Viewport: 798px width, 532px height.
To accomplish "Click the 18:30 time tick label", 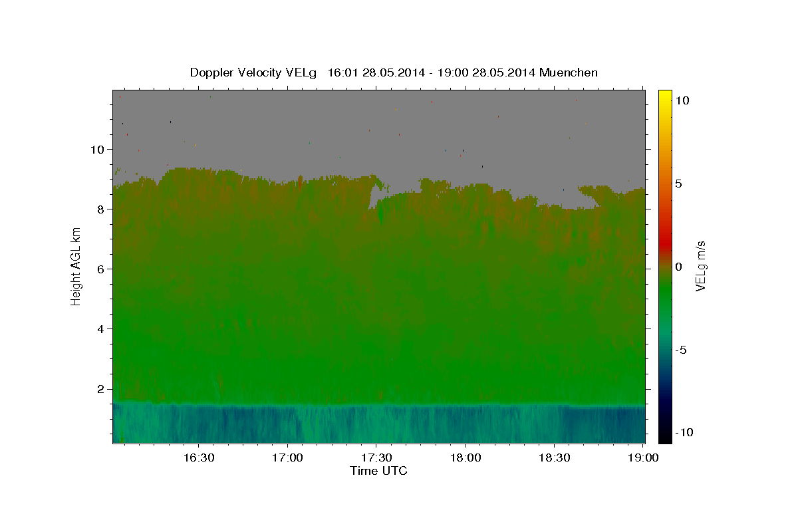I will pos(553,458).
